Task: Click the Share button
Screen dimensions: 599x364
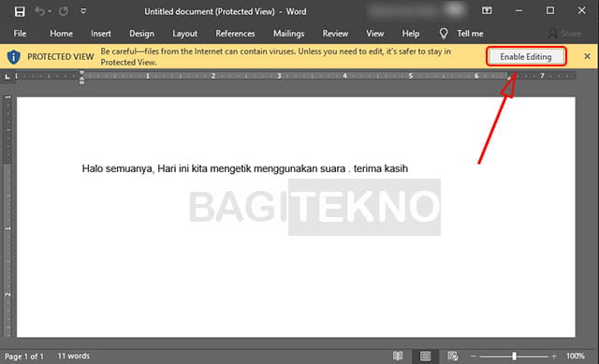Action: tap(565, 34)
